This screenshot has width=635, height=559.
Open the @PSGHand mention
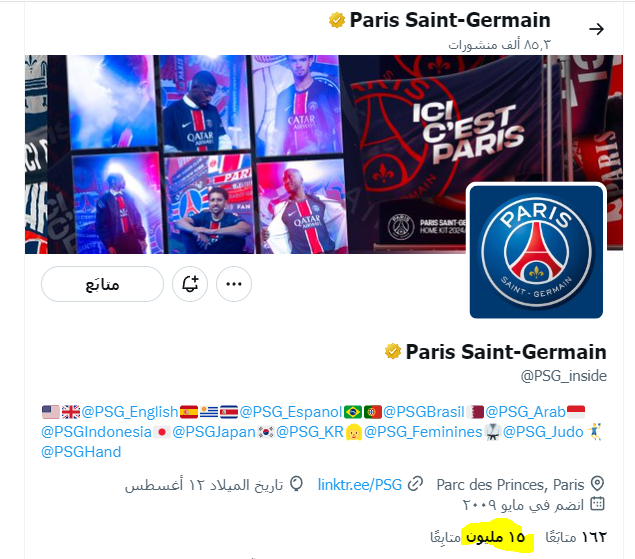click(x=81, y=452)
